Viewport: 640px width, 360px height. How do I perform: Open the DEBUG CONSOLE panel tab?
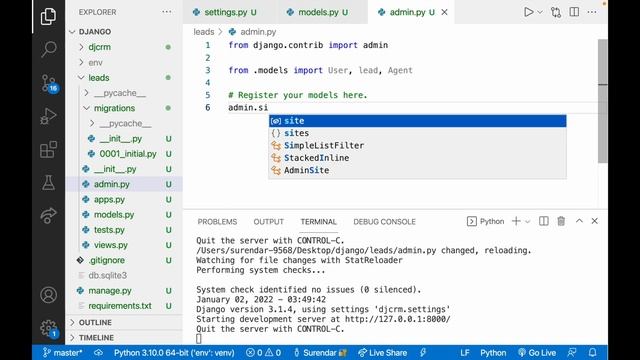coord(384,222)
